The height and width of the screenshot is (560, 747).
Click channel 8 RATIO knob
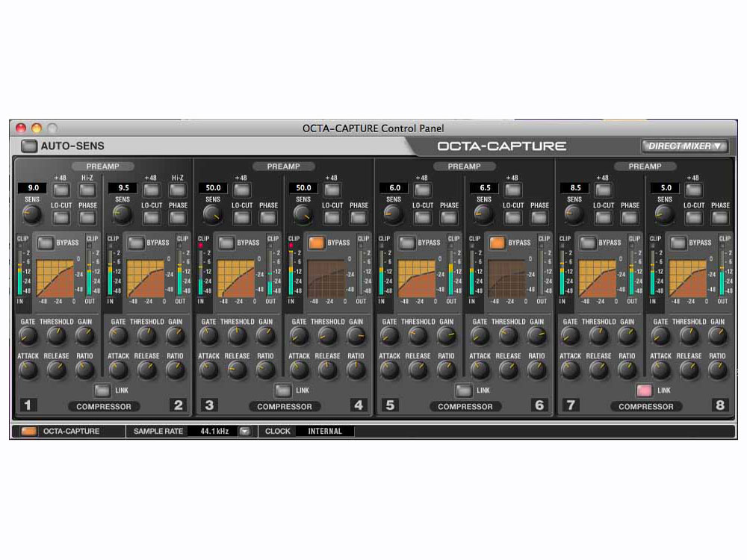[717, 370]
